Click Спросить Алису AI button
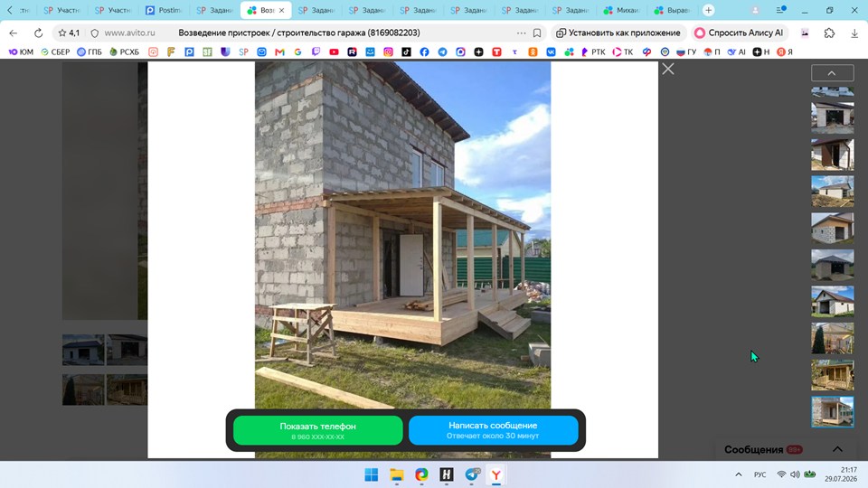This screenshot has height=488, width=868. pos(739,33)
